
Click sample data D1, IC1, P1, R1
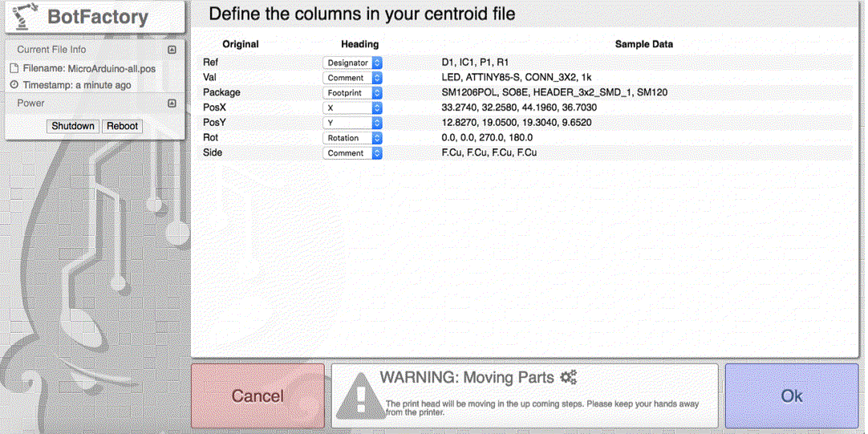(x=475, y=63)
